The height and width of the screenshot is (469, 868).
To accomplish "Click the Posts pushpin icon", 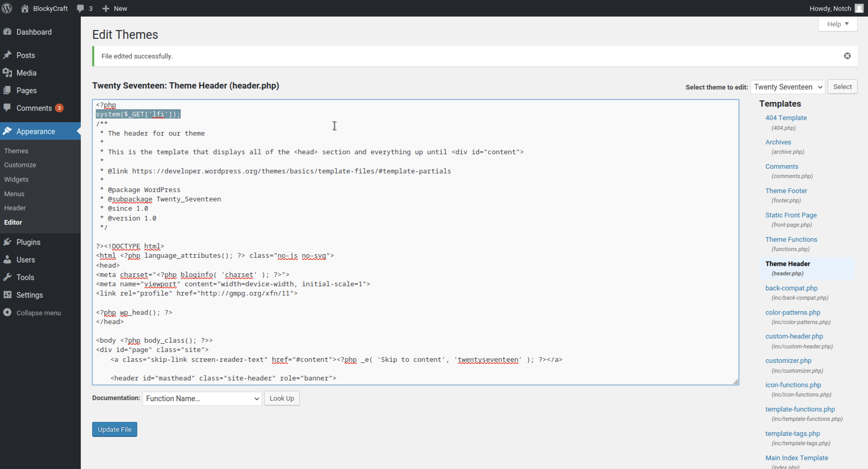I will (x=8, y=55).
